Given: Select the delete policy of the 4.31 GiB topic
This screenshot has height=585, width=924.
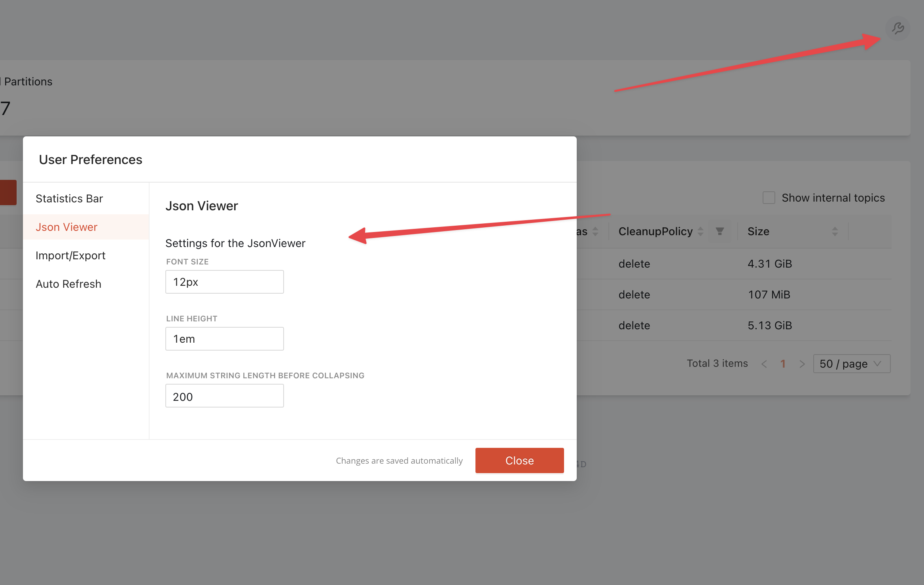Looking at the screenshot, I should 634,264.
